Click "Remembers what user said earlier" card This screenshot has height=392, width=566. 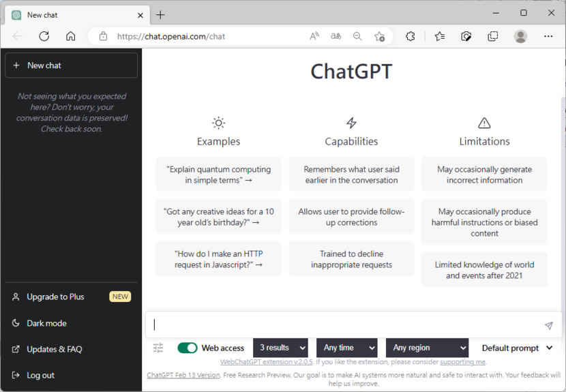[352, 175]
